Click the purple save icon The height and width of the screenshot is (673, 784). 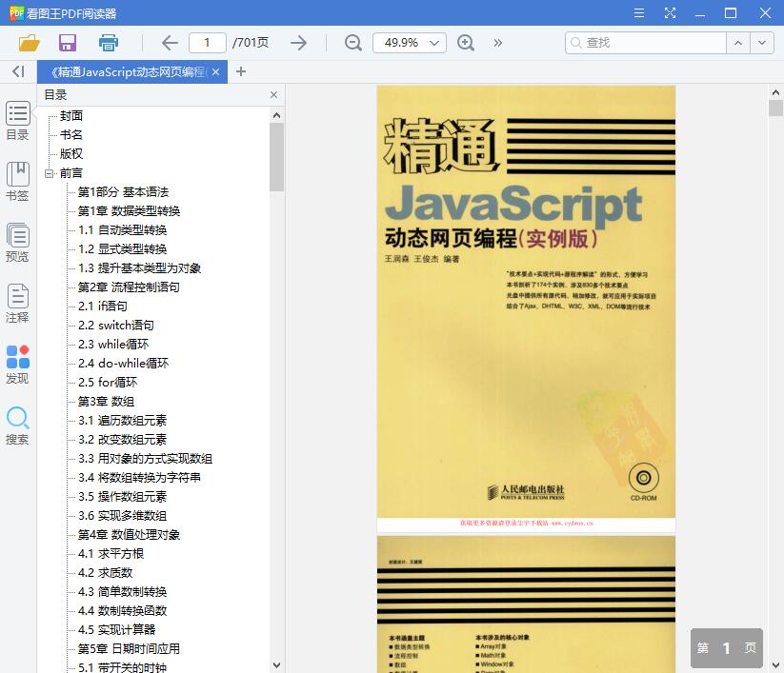point(68,43)
